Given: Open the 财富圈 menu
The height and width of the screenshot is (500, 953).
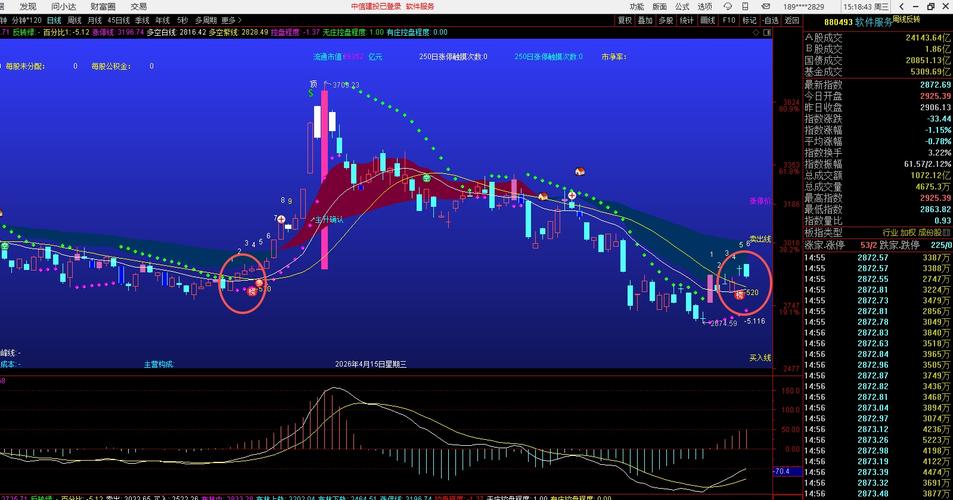Looking at the screenshot, I should click(103, 6).
